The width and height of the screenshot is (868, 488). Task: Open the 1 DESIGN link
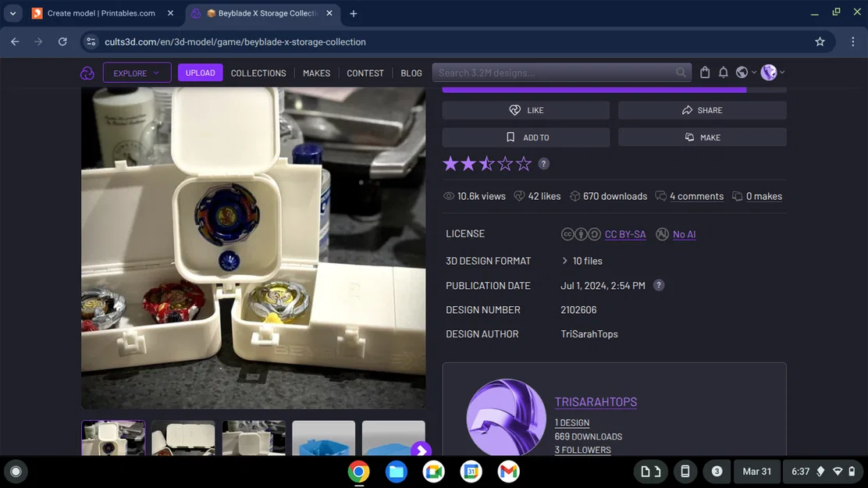(572, 422)
